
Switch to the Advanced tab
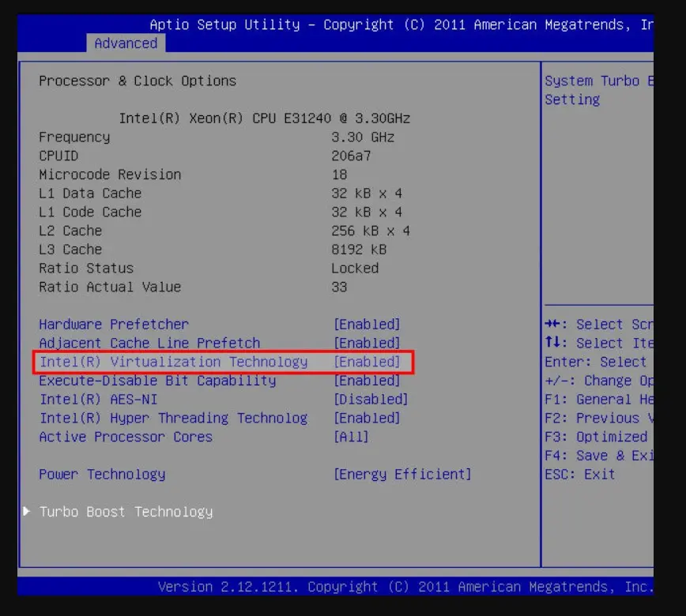coord(126,43)
